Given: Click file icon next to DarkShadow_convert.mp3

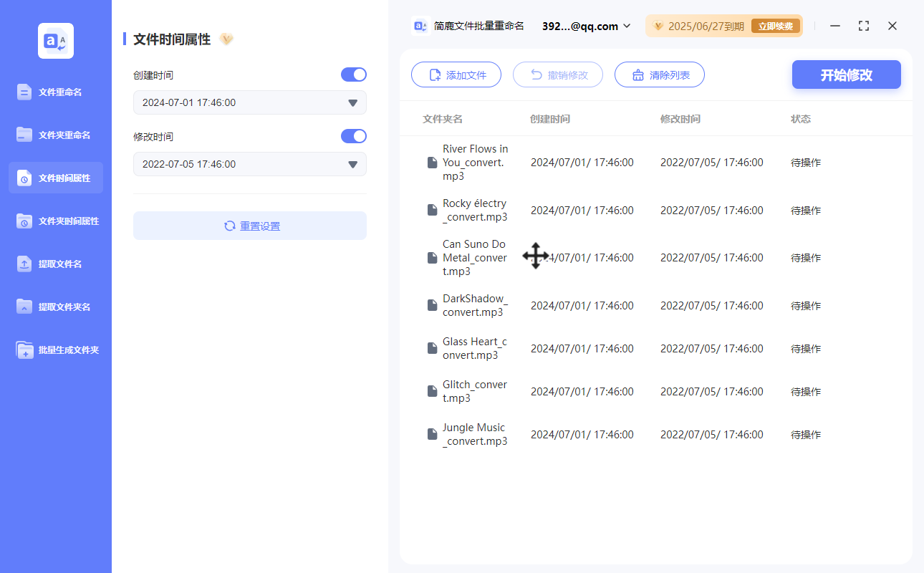Looking at the screenshot, I should 432,305.
